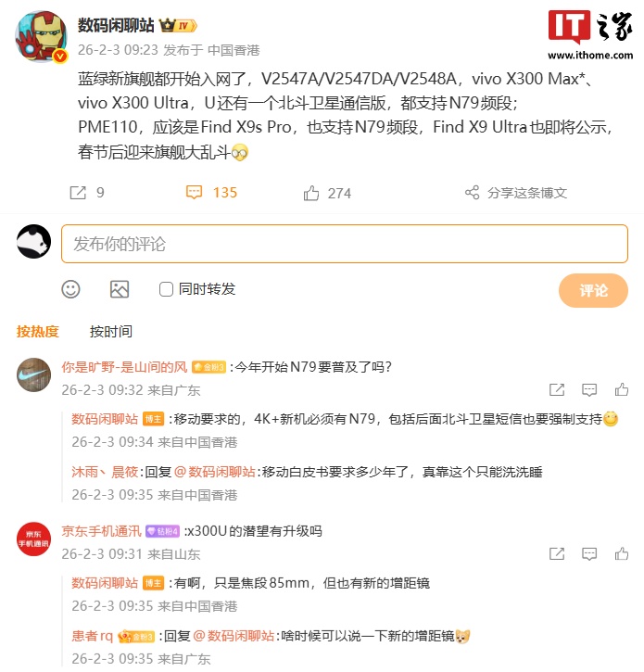Image resolution: width=644 pixels, height=672 pixels.
Task: Like the main post with thumbs-up icon
Action: click(x=311, y=194)
